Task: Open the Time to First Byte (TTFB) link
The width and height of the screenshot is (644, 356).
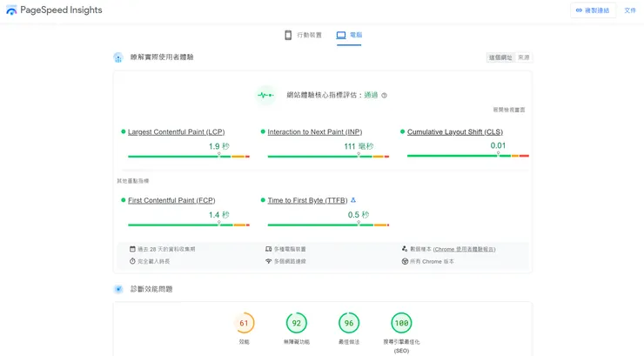Action: pos(307,200)
